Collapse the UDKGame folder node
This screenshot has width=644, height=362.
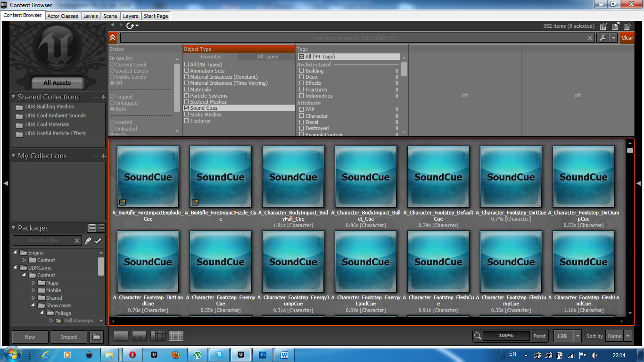click(x=16, y=268)
